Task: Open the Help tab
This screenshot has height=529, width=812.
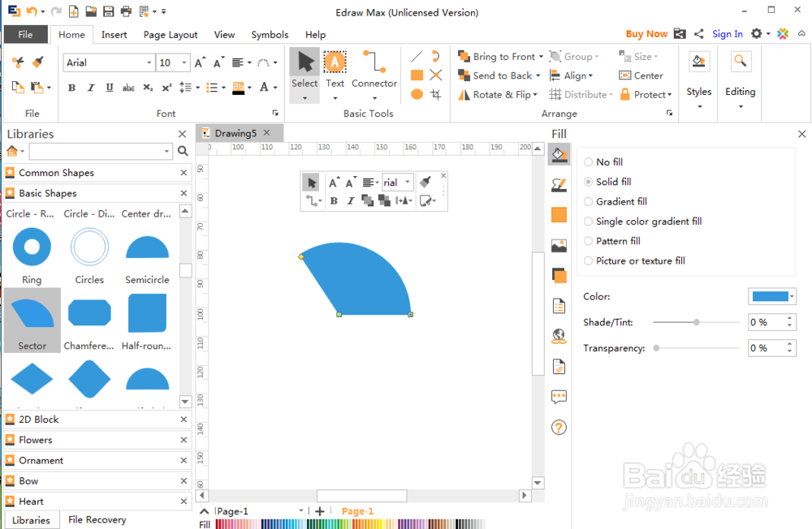Action: tap(315, 35)
